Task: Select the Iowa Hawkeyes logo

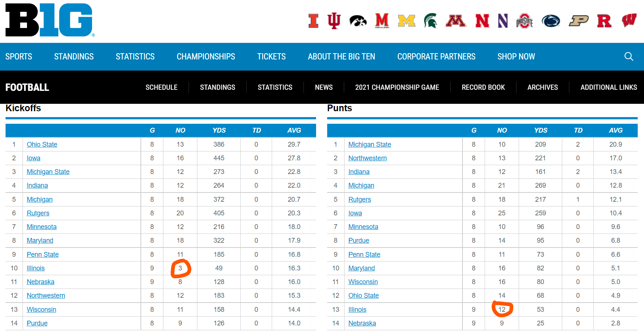Action: tap(357, 21)
